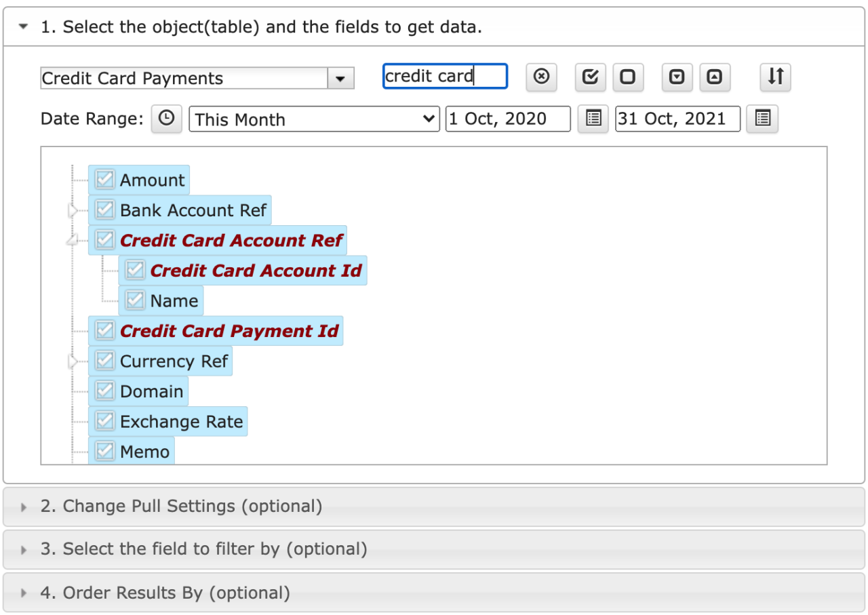Expand the Currency Ref tree node
The height and width of the screenshot is (615, 868).
[73, 361]
